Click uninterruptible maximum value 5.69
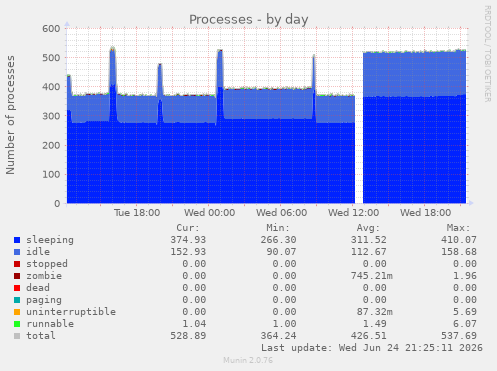Image resolution: width=497 pixels, height=371 pixels. coord(465,312)
